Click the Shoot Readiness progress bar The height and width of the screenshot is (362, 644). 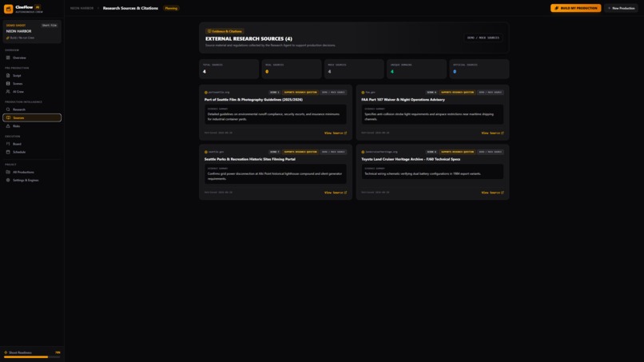point(32,357)
